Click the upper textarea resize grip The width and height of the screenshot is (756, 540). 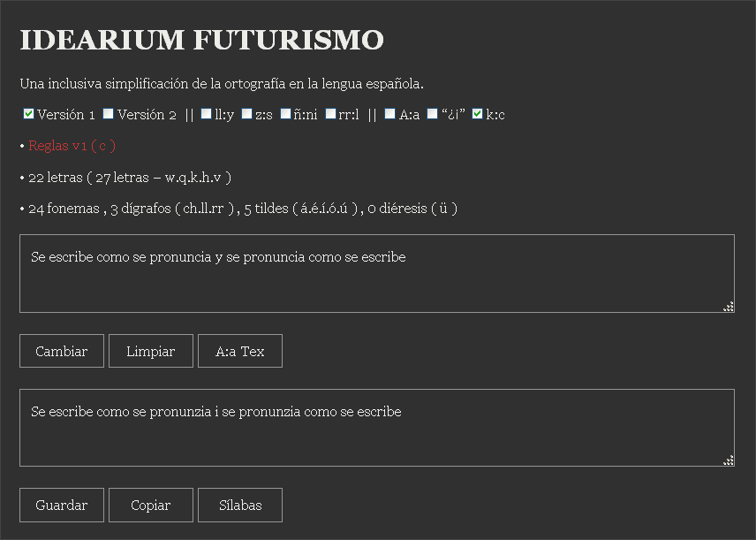click(x=730, y=307)
